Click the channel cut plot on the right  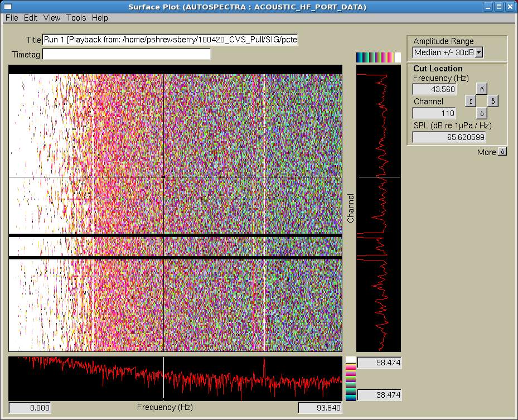pyautogui.click(x=378, y=208)
